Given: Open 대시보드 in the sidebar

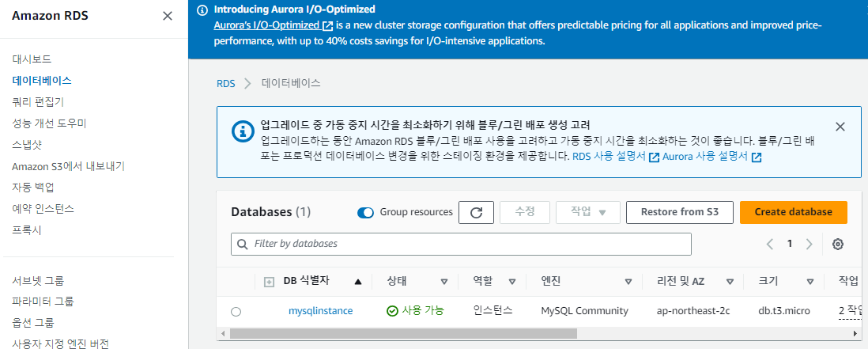Looking at the screenshot, I should point(32,59).
